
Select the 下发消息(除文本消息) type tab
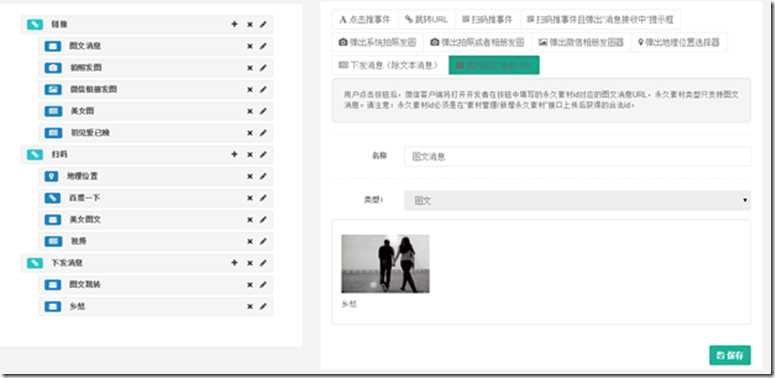point(390,65)
